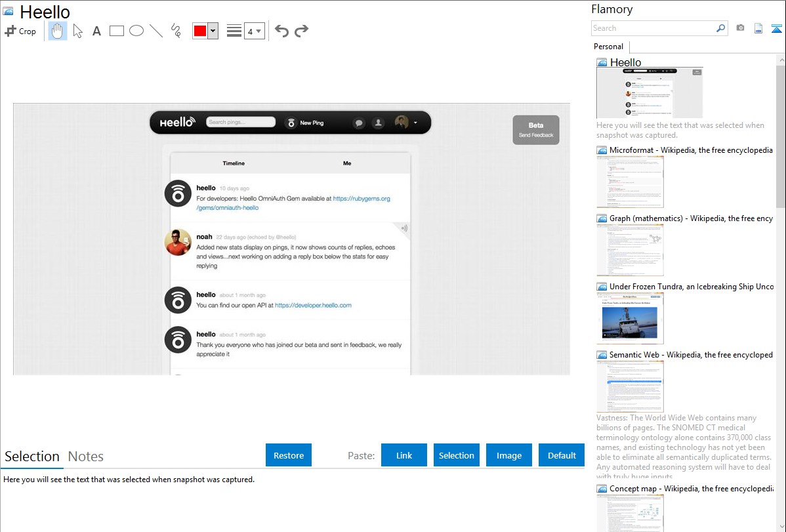
Task: Click the icon beside the Heello page title
Action: tap(8, 11)
